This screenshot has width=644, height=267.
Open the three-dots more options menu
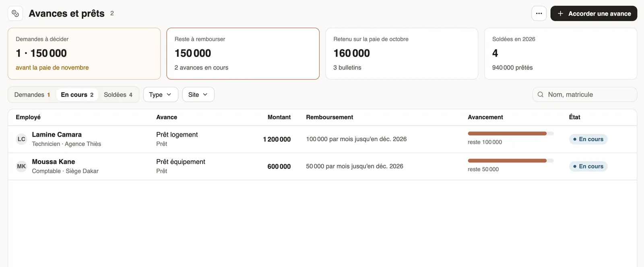pyautogui.click(x=539, y=13)
